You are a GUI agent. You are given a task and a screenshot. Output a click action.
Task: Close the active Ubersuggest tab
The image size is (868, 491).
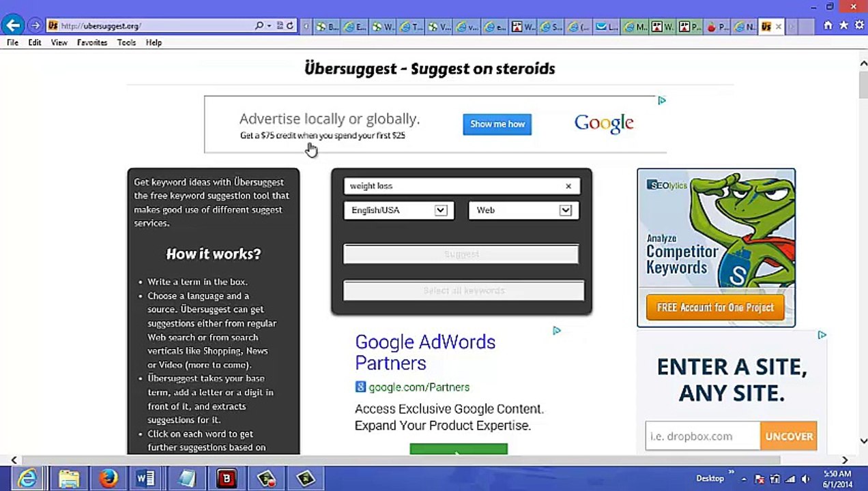[x=779, y=27]
